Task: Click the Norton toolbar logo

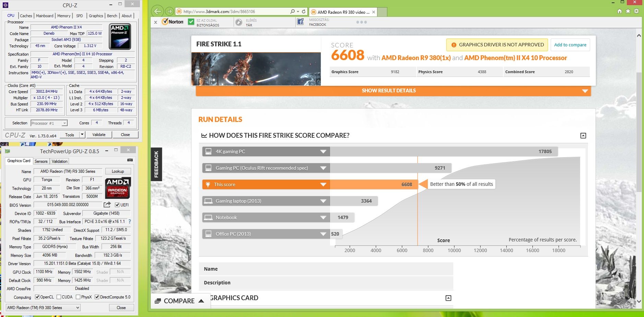Action: pyautogui.click(x=173, y=22)
